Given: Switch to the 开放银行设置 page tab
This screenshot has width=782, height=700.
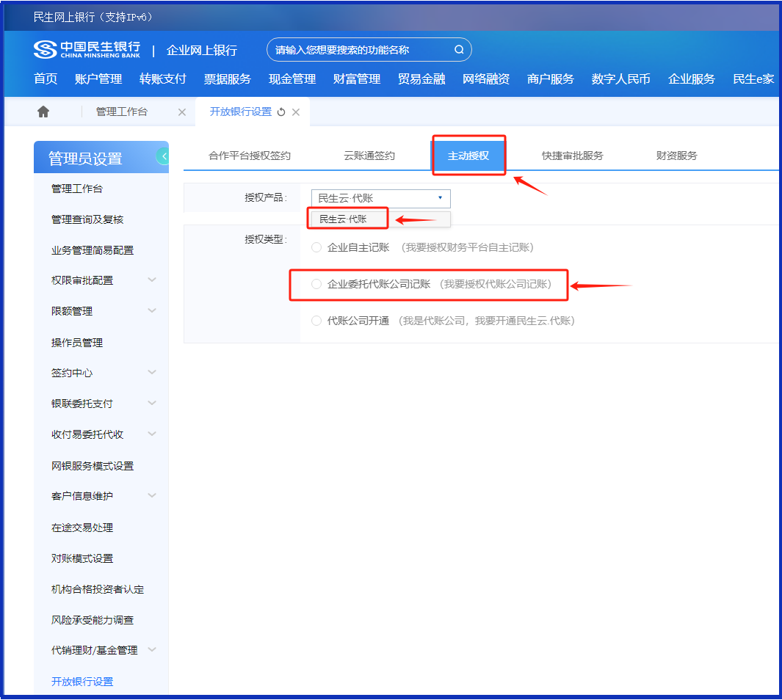Looking at the screenshot, I should 240,112.
